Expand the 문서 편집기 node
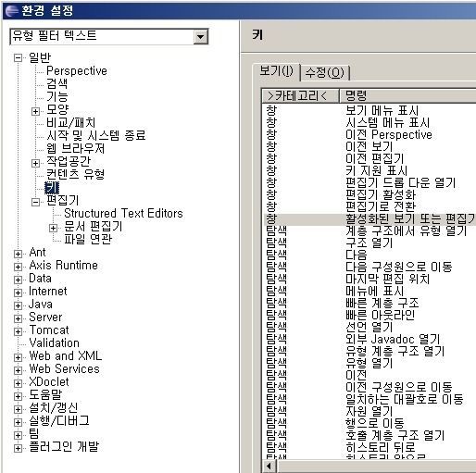 [54, 228]
